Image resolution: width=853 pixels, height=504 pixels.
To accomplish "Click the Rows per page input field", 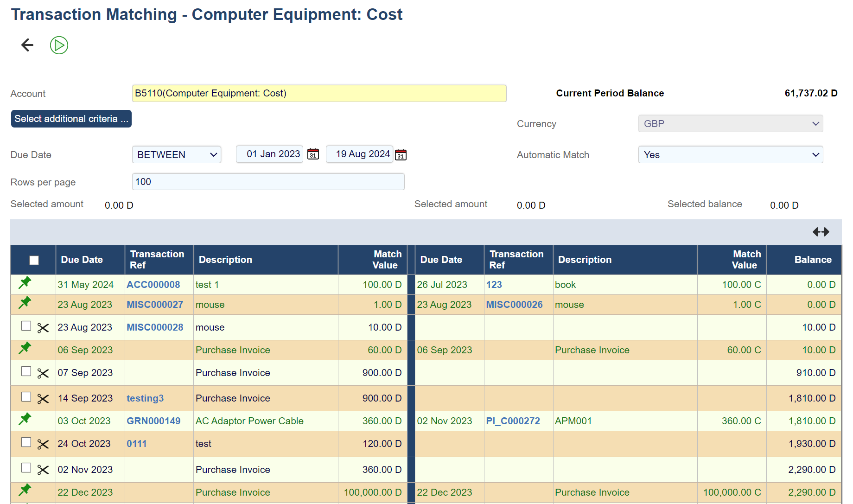I will (268, 182).
